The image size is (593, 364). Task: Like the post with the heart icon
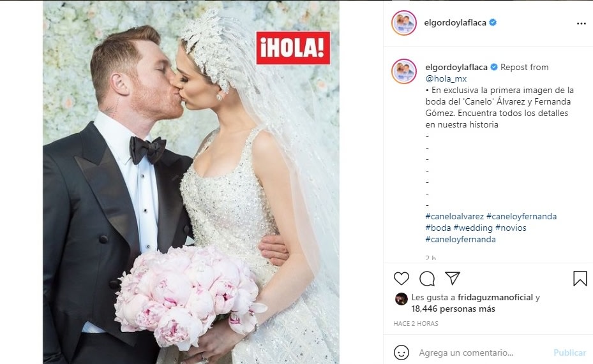(402, 279)
